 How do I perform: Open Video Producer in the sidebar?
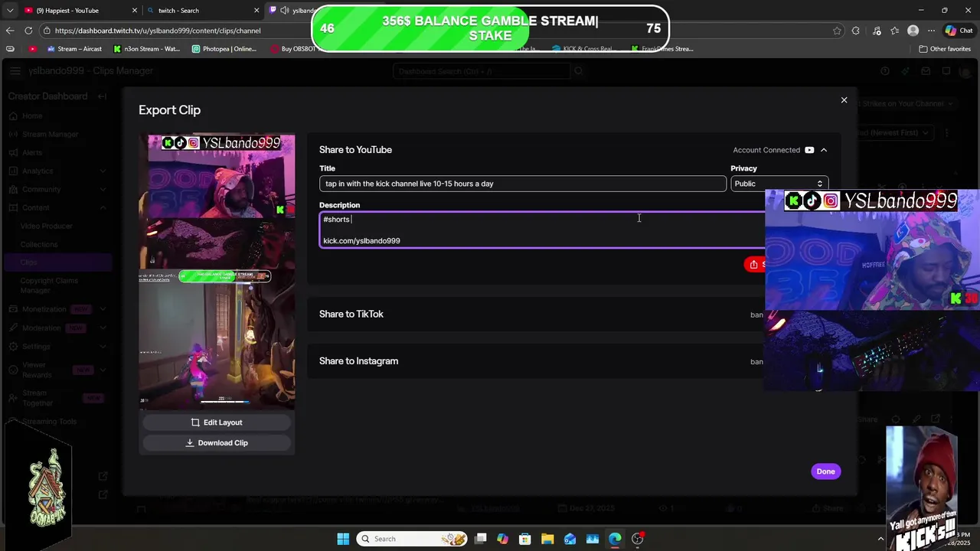click(x=46, y=227)
